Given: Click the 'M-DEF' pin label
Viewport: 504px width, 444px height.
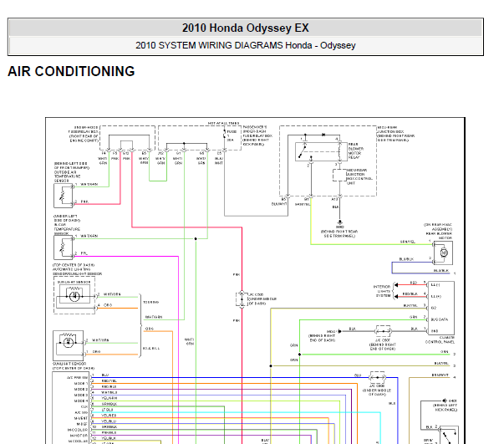Looking at the screenshot, I should point(82,424).
